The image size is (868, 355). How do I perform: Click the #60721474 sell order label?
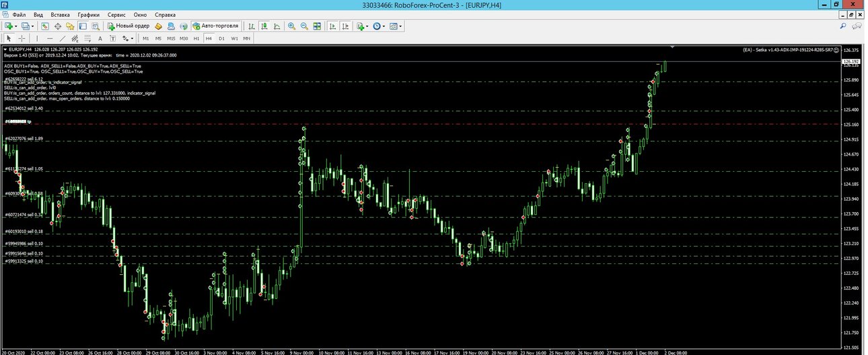point(24,214)
